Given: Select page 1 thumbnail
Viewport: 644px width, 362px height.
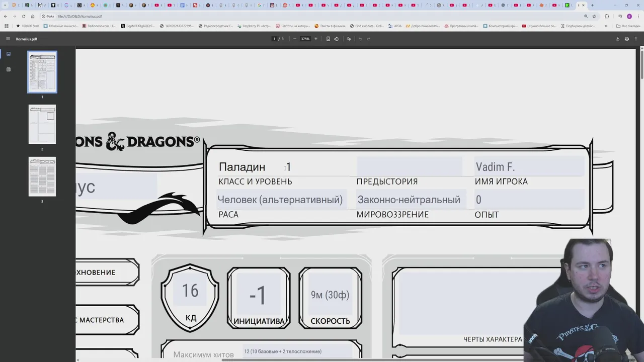Looking at the screenshot, I should [42, 72].
